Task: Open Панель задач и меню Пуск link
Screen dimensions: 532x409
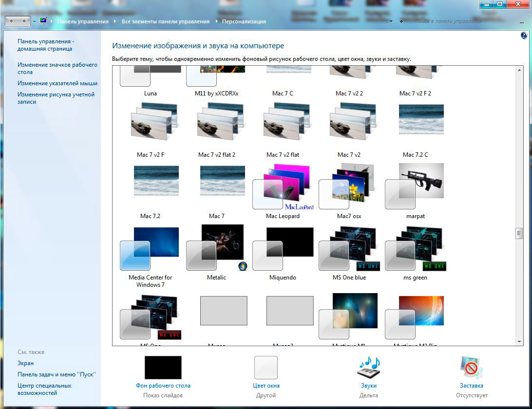Action: pos(57,374)
